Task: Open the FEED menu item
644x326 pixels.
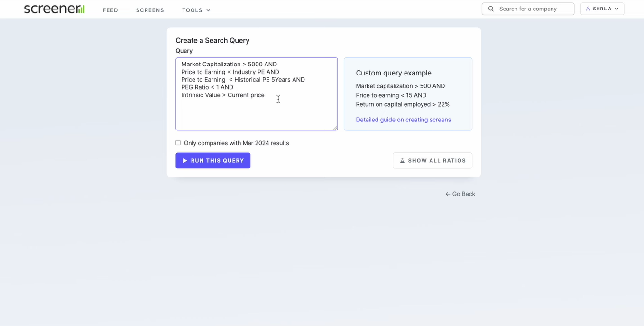Action: point(110,10)
